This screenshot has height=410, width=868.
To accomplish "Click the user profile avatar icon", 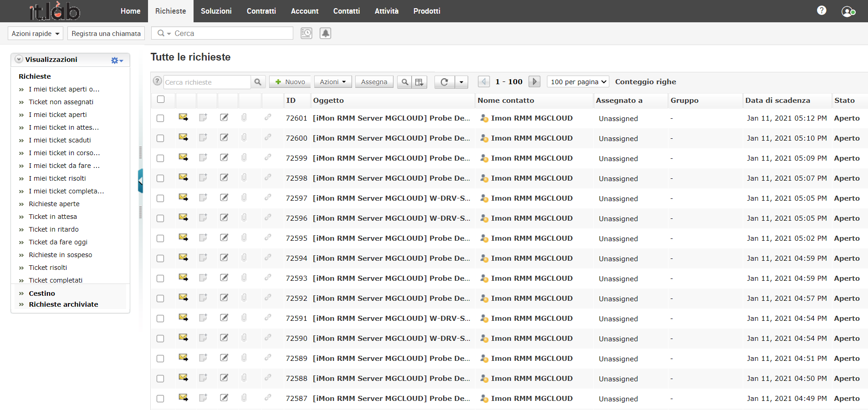I will pos(848,11).
